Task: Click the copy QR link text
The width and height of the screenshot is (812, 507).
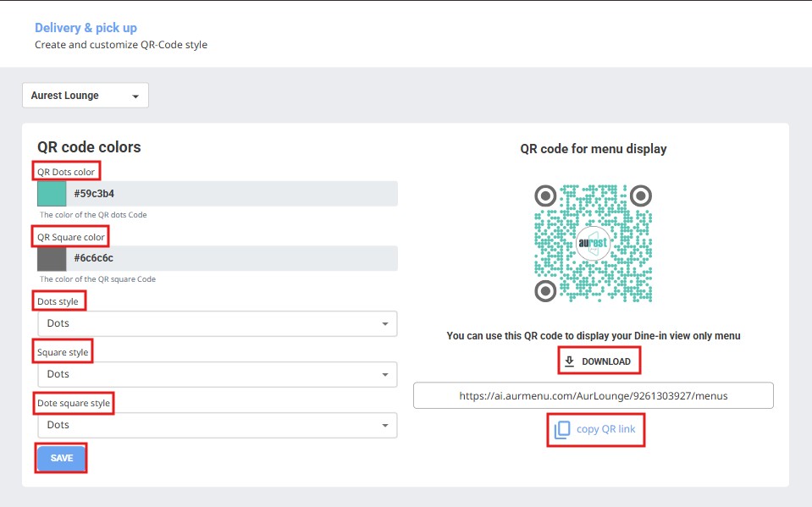Action: click(605, 429)
